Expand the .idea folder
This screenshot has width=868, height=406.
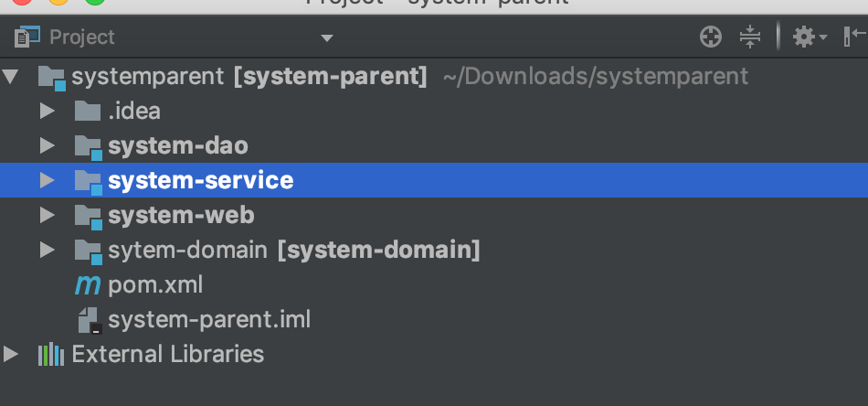click(x=48, y=112)
